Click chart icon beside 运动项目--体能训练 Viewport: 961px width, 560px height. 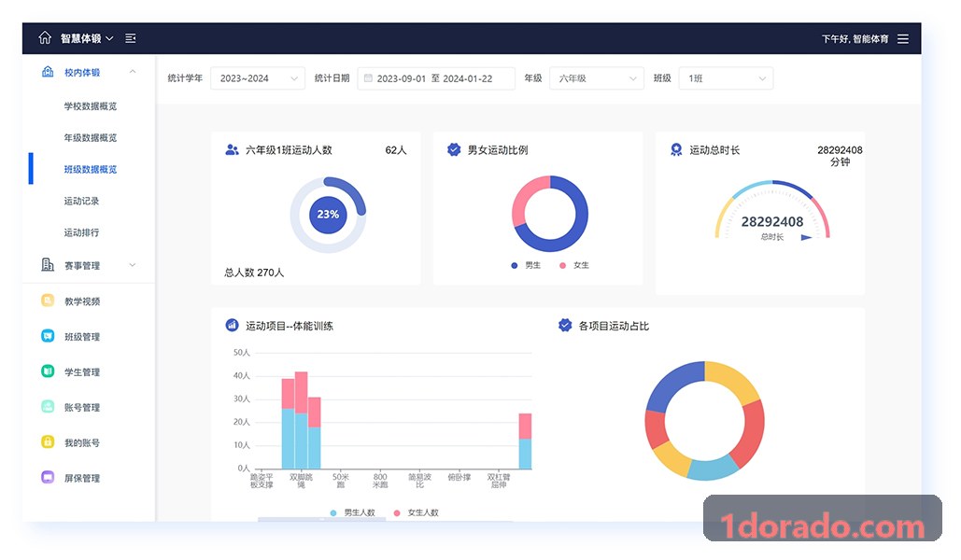[232, 326]
